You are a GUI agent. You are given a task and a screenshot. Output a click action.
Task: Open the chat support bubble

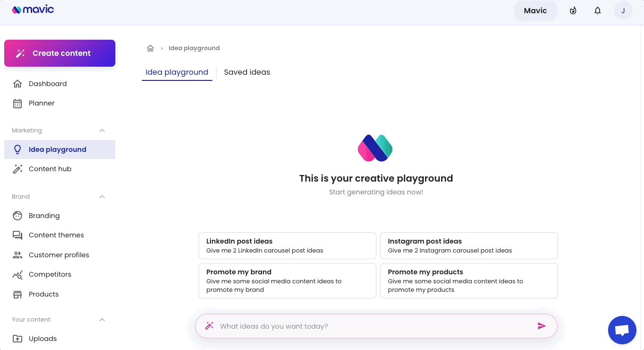622,330
